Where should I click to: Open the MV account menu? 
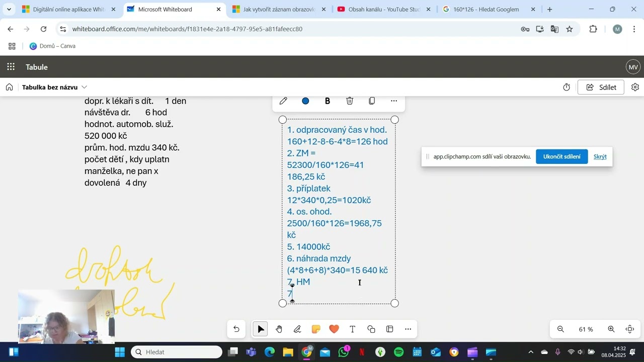(x=633, y=67)
